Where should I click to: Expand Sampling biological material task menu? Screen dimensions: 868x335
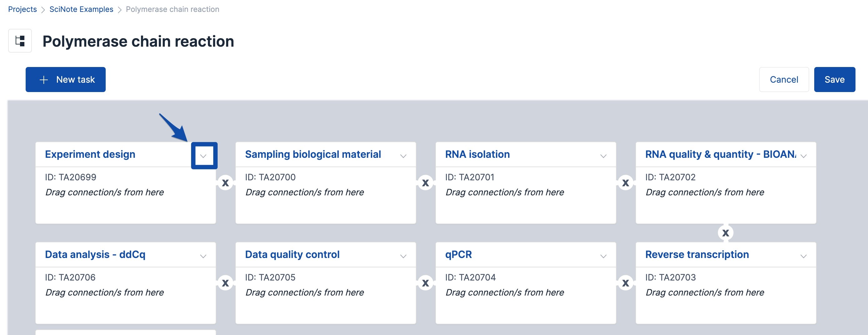click(x=403, y=156)
